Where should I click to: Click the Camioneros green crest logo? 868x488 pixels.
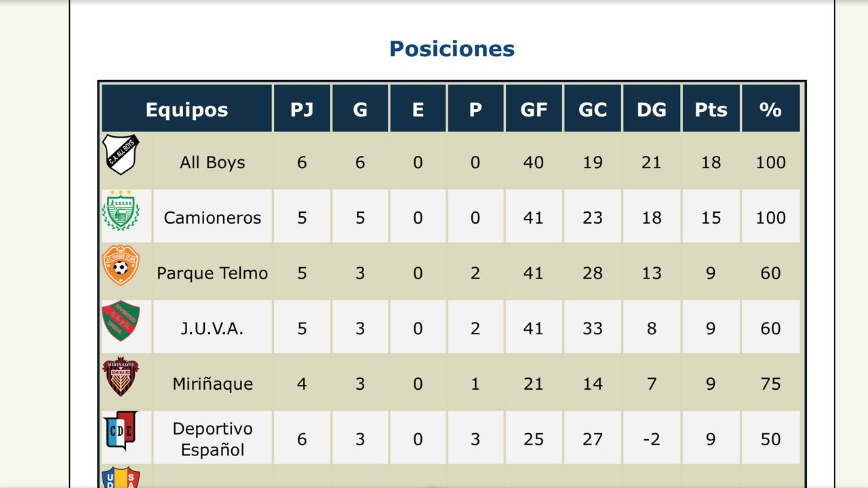tap(121, 211)
